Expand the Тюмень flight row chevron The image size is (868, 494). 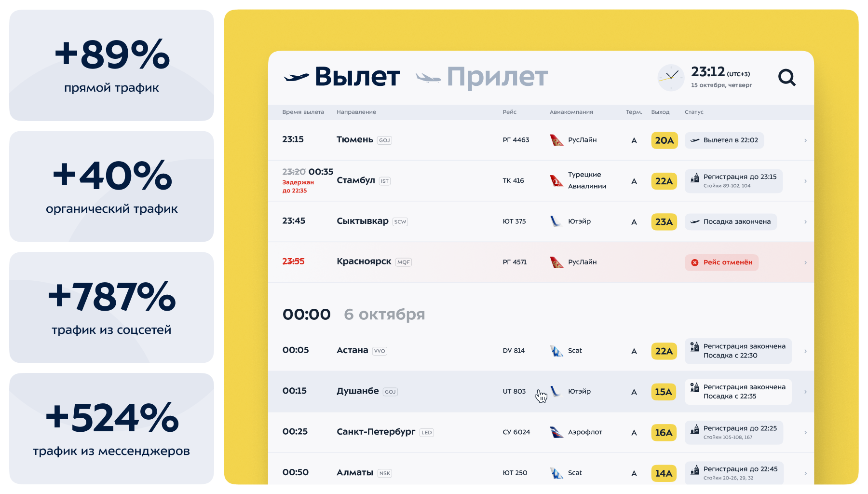[x=805, y=140]
